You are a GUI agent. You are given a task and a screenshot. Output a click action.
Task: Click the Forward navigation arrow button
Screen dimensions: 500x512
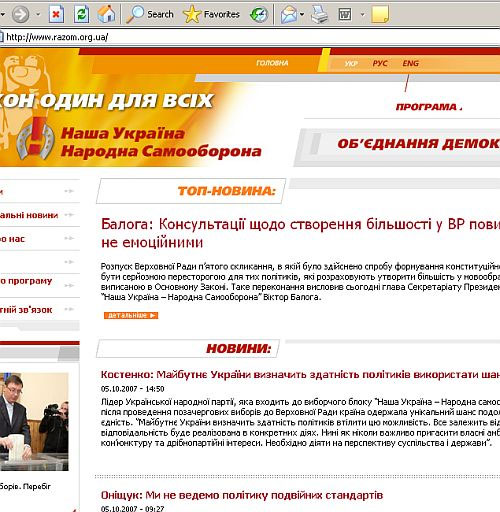point(20,14)
